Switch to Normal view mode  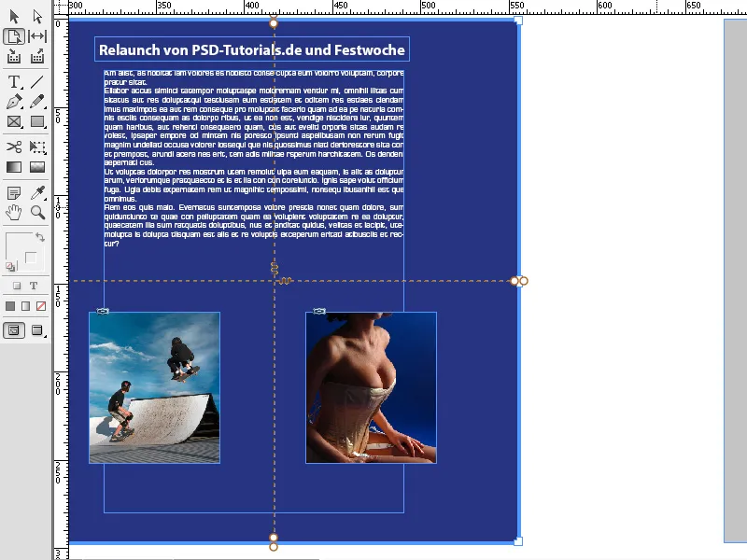pos(14,330)
